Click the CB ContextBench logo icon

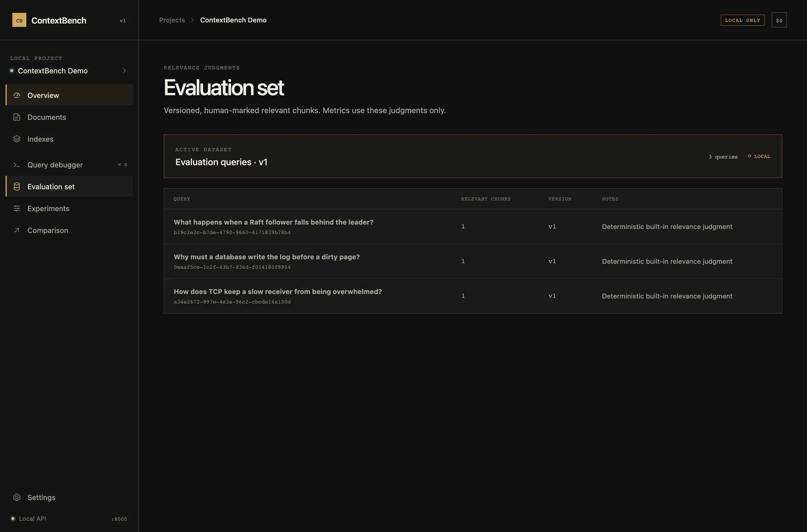19,20
